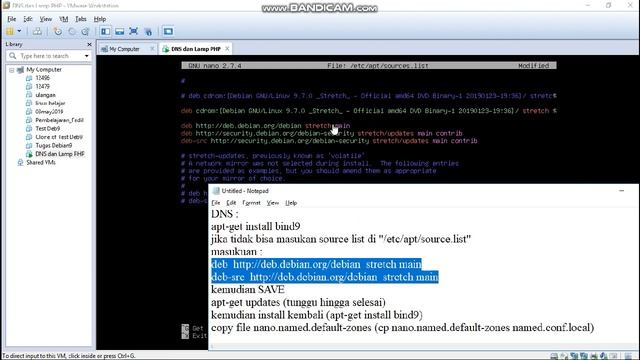Image resolution: width=640 pixels, height=360 pixels.
Task: Open Shared VMs in the library
Action: 41,162
